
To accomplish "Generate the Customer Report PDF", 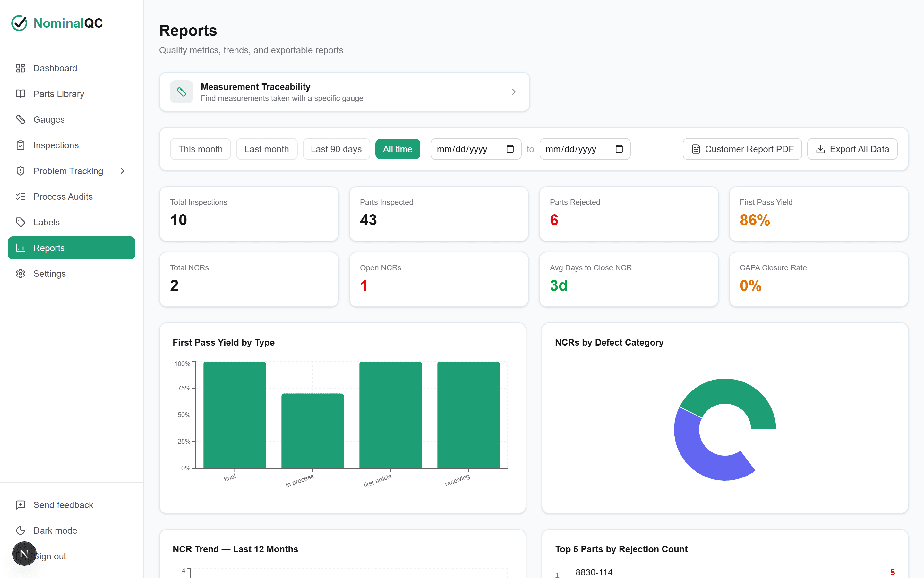I will 742,149.
